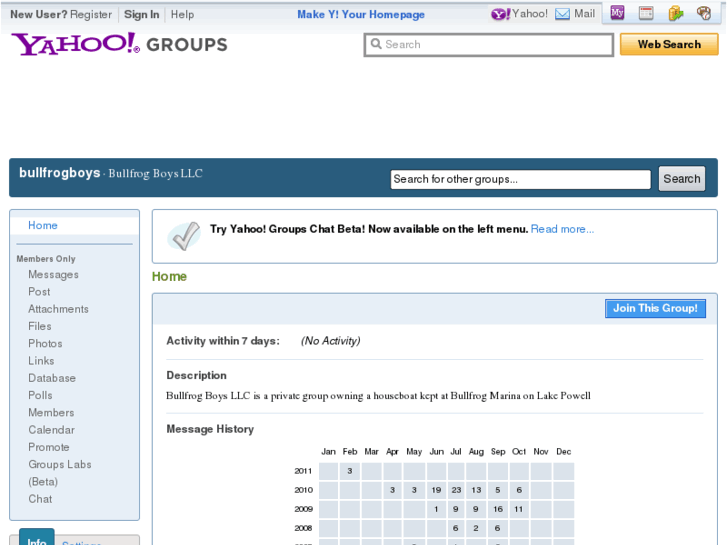This screenshot has width=727, height=545.
Task: Open Links in the left menu
Action: [x=41, y=361]
